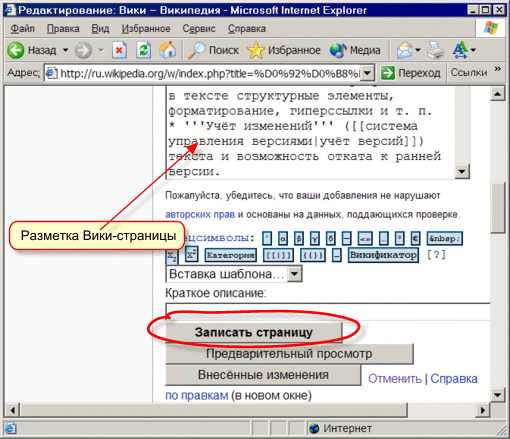Stop page loading with the red X icon

[x=119, y=50]
